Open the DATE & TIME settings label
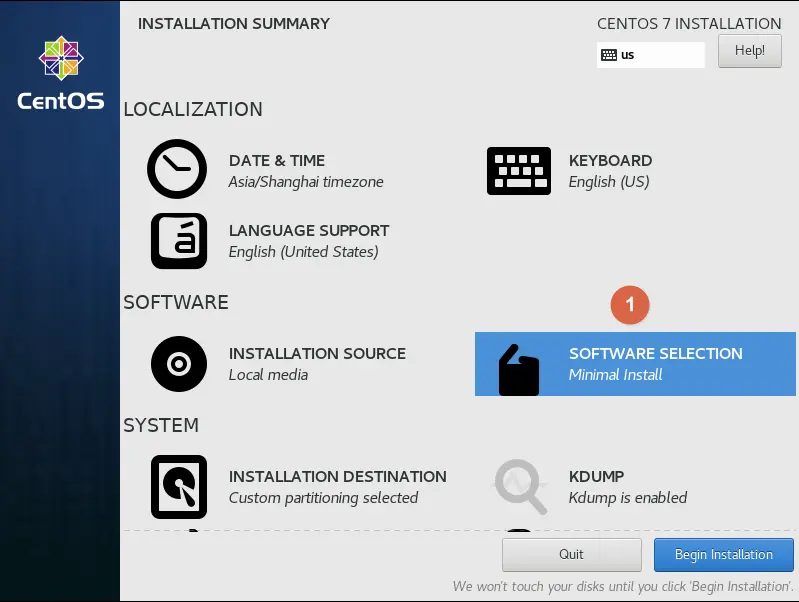Image resolution: width=799 pixels, height=602 pixels. pyautogui.click(x=277, y=161)
